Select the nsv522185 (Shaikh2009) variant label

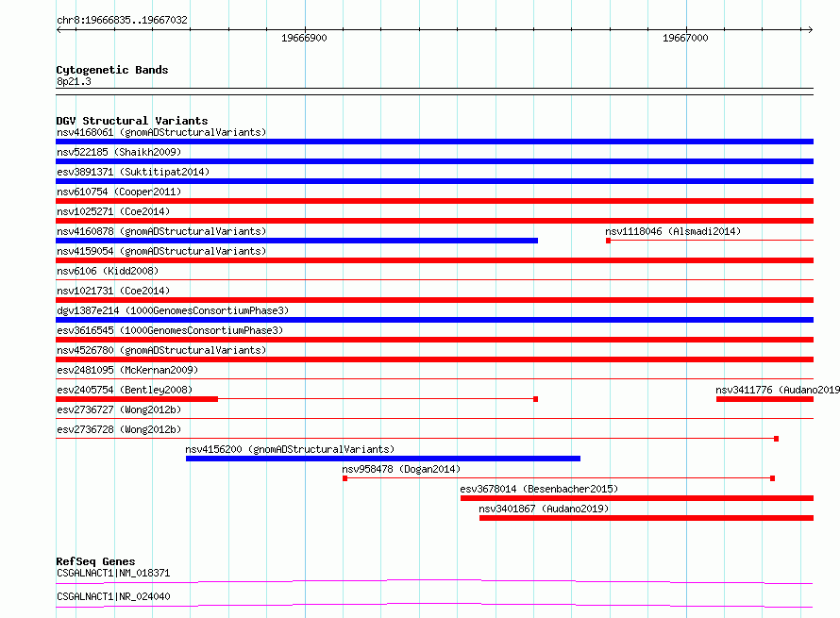119,152
